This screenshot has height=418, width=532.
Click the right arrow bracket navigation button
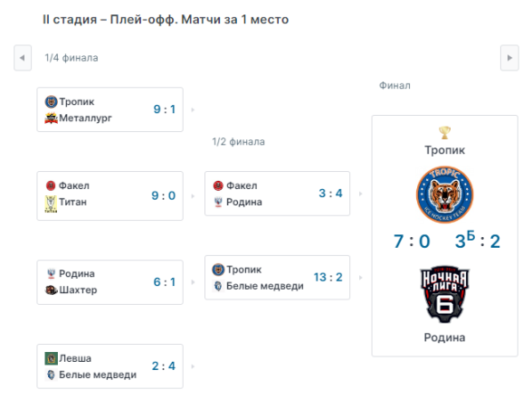click(x=509, y=58)
